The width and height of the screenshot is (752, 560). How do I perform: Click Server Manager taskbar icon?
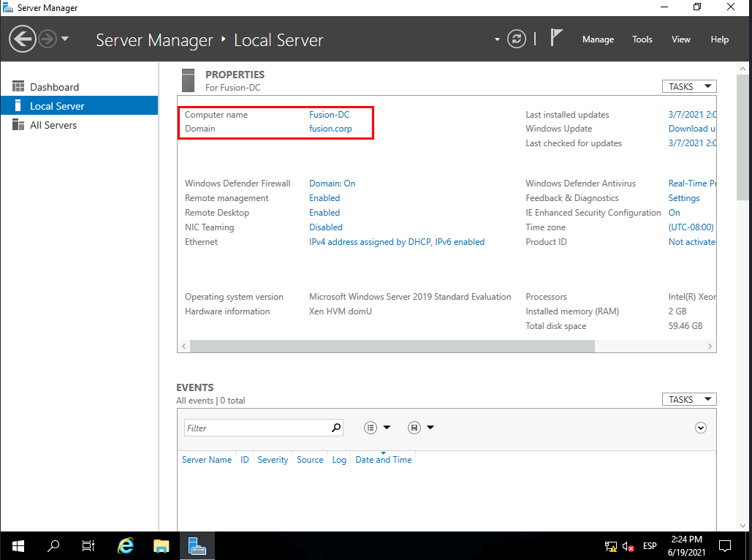pos(197,545)
